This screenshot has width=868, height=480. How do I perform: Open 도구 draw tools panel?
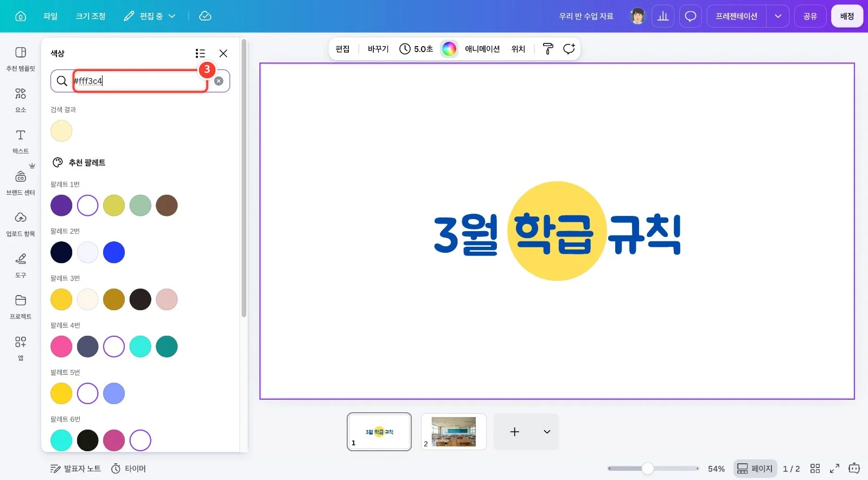pyautogui.click(x=21, y=265)
